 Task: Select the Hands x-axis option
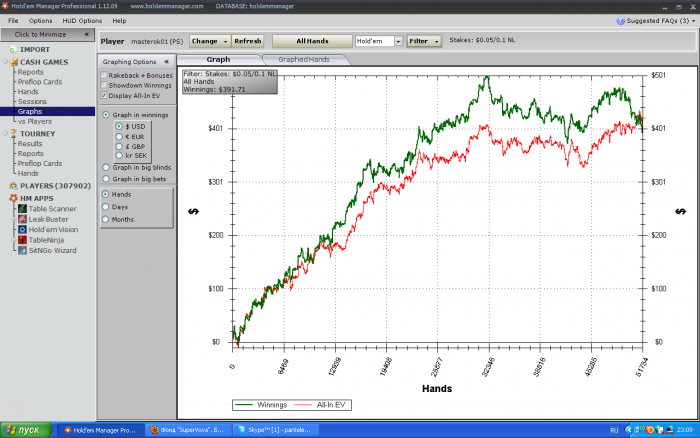tap(106, 194)
